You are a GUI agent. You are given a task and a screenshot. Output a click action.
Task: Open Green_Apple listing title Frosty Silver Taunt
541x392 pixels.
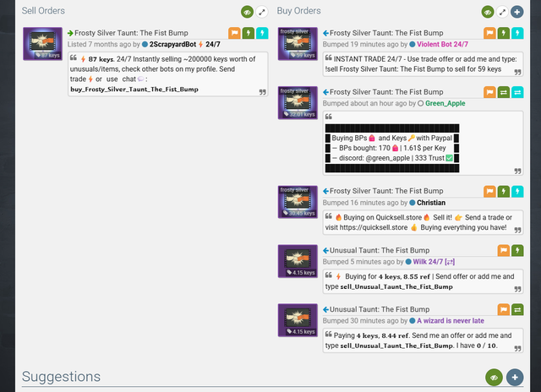click(x=386, y=92)
